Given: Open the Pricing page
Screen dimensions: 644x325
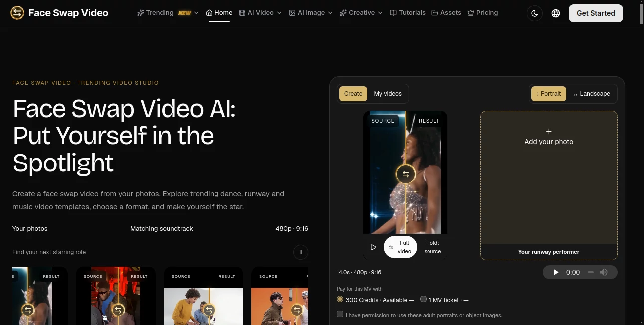Looking at the screenshot, I should coord(483,13).
